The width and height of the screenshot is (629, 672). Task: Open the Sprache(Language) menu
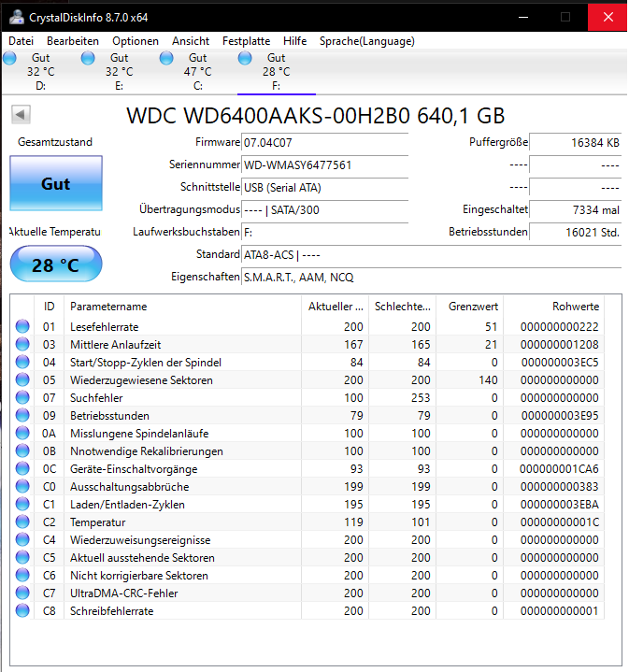point(367,41)
